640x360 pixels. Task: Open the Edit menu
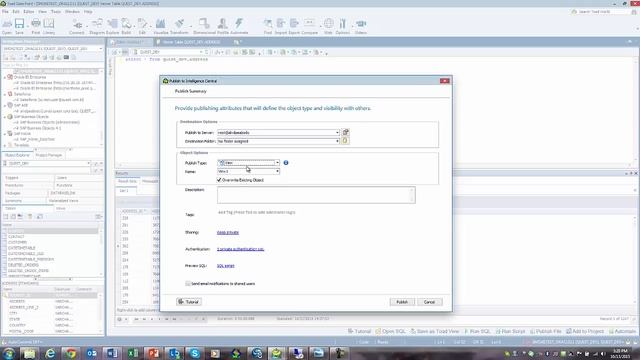(x=16, y=11)
